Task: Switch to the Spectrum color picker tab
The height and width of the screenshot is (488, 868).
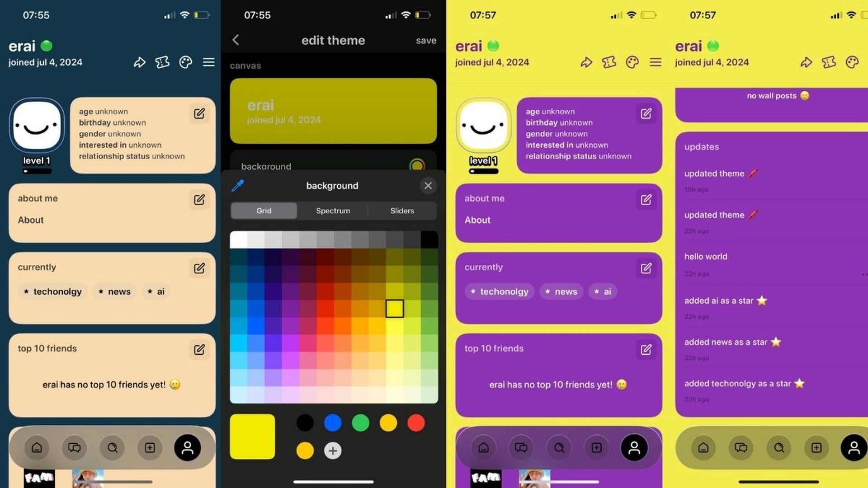Action: pyautogui.click(x=333, y=210)
